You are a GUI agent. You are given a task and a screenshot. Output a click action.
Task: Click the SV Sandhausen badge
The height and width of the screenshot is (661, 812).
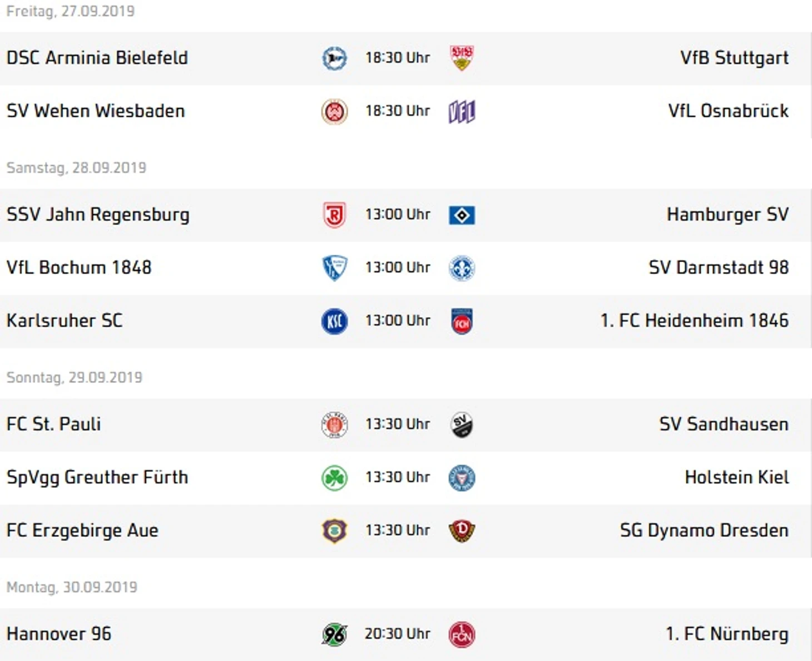(462, 425)
